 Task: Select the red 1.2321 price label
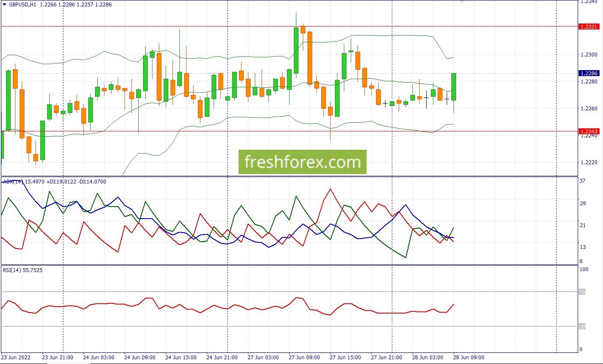point(589,27)
